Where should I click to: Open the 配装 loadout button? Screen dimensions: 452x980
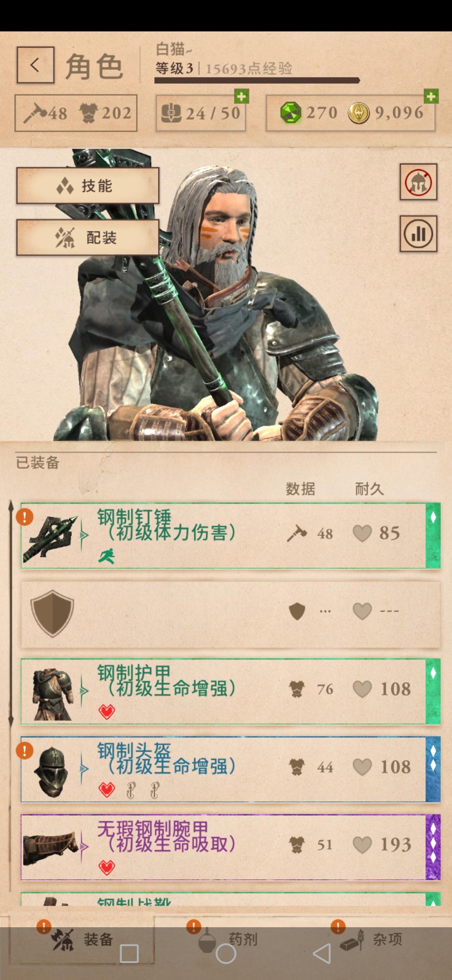[x=88, y=237]
